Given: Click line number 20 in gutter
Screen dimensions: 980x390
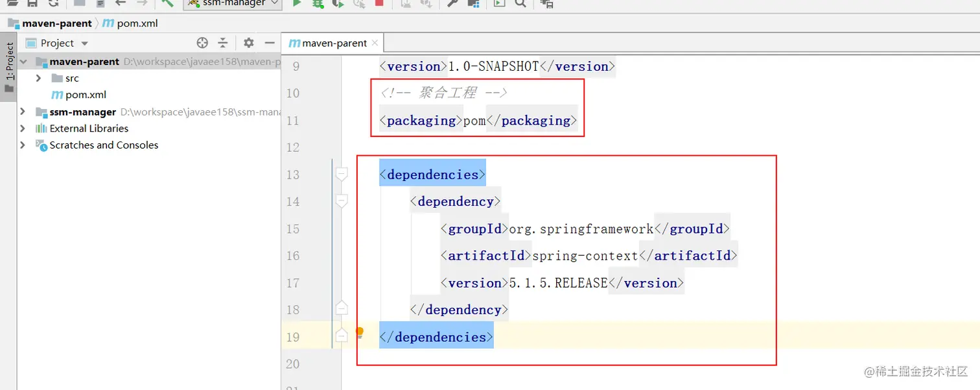Looking at the screenshot, I should pos(293,364).
